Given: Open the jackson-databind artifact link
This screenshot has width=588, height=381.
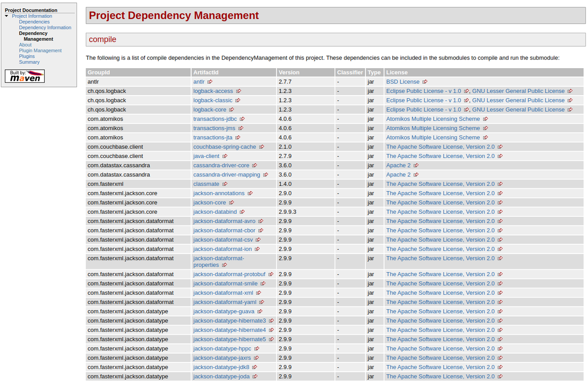Looking at the screenshot, I should click(215, 212).
